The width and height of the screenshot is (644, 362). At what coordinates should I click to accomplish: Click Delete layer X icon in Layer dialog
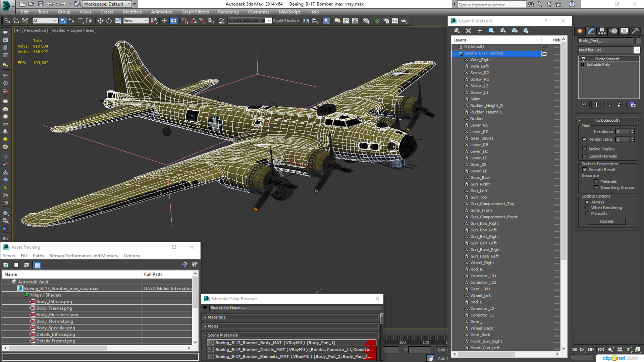click(x=469, y=31)
